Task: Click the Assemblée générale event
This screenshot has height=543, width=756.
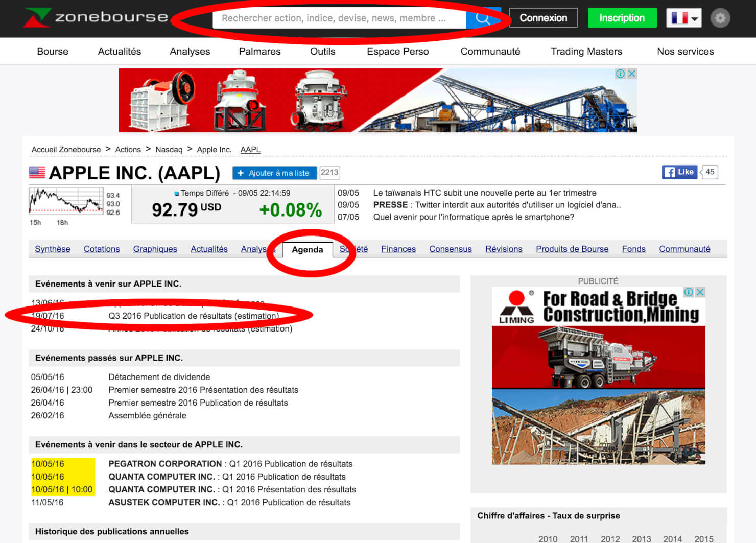Action: tap(148, 415)
